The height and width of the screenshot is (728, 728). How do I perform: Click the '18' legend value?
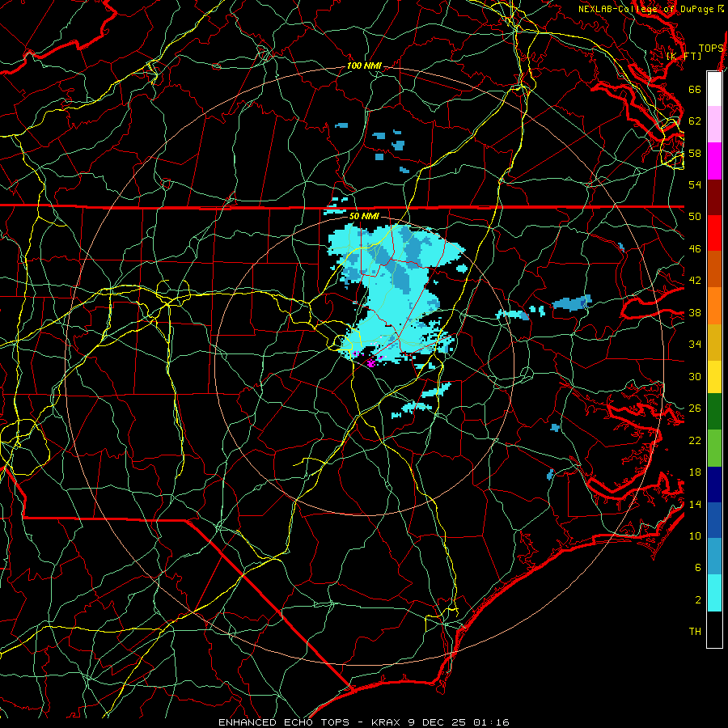tap(695, 472)
